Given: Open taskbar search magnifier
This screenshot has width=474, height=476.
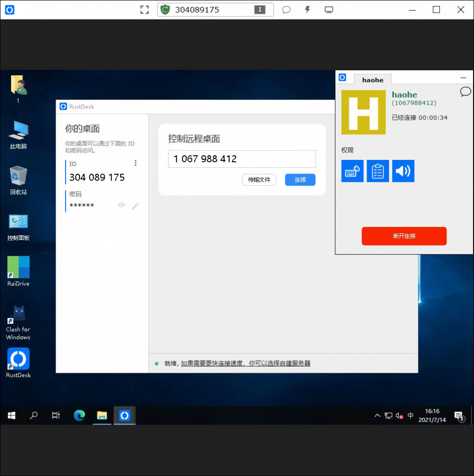Looking at the screenshot, I should pyautogui.click(x=33, y=415).
